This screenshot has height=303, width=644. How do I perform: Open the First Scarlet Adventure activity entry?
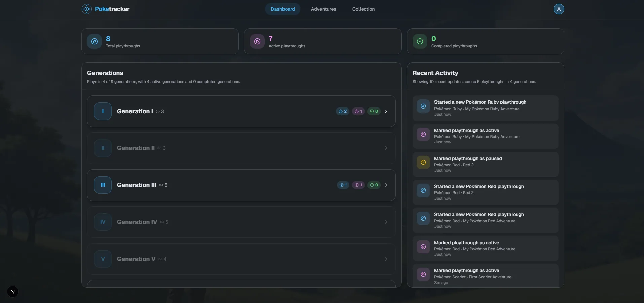[485, 276]
